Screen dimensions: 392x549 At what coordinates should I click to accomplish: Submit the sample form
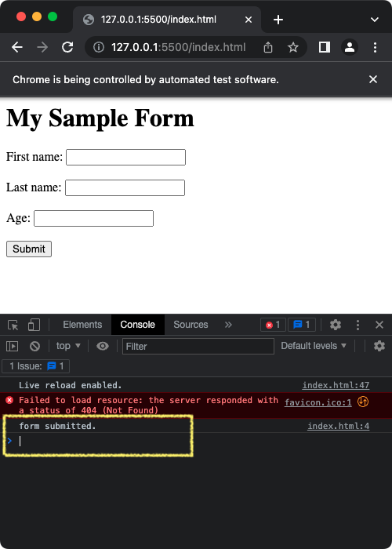coord(29,249)
